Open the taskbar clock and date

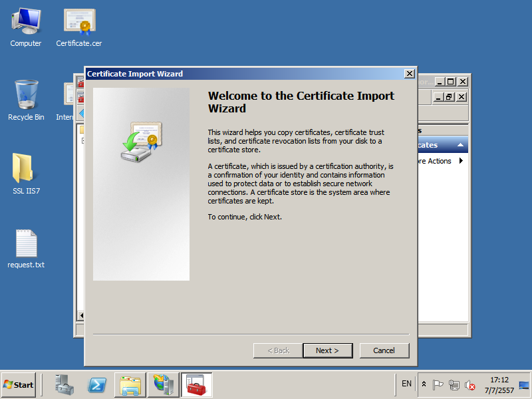[x=498, y=384]
